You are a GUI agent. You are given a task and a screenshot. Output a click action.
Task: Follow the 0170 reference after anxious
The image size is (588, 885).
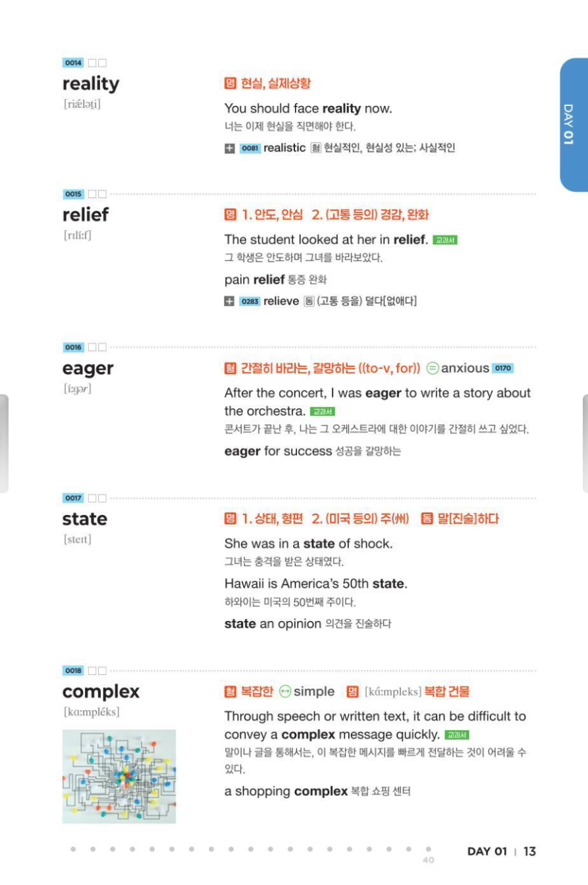(x=502, y=368)
